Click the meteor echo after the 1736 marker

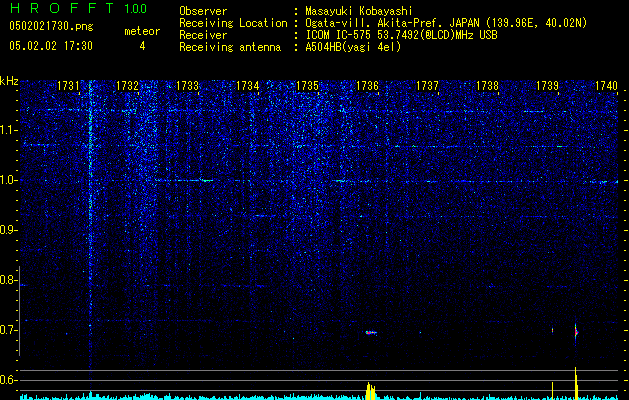point(371,333)
